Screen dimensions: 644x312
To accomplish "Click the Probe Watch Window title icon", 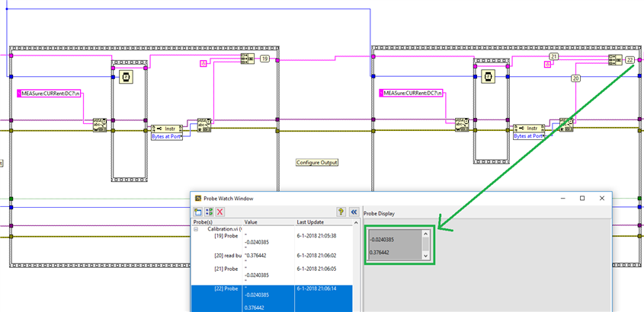I will 198,198.
